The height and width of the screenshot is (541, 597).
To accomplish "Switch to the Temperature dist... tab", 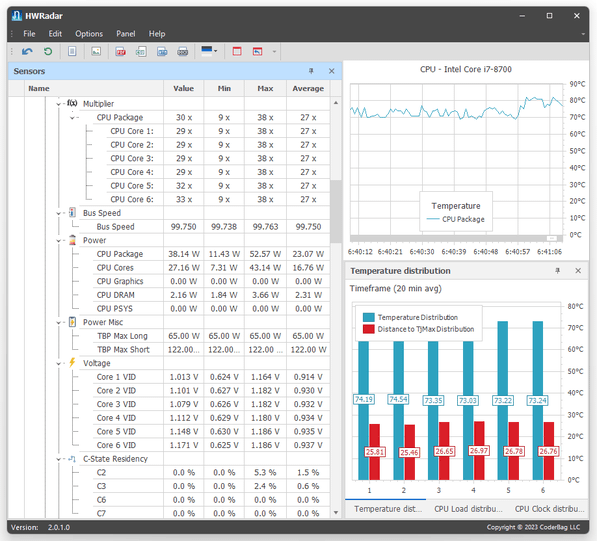I will tap(388, 509).
